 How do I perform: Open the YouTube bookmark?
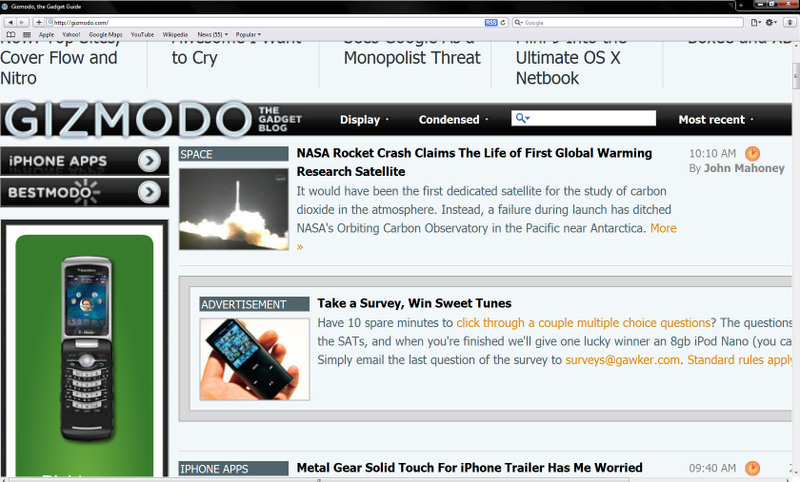[x=142, y=35]
